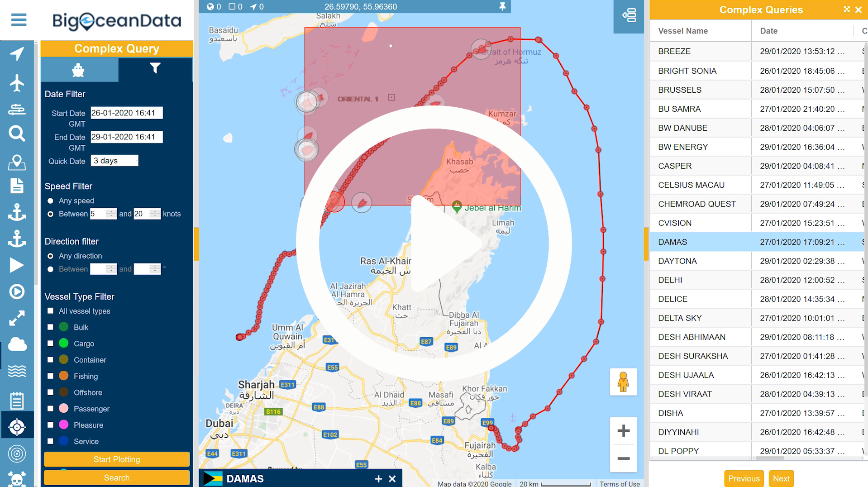Image resolution: width=868 pixels, height=487 pixels.
Task: Click the End Date input field
Action: pyautogui.click(x=127, y=137)
